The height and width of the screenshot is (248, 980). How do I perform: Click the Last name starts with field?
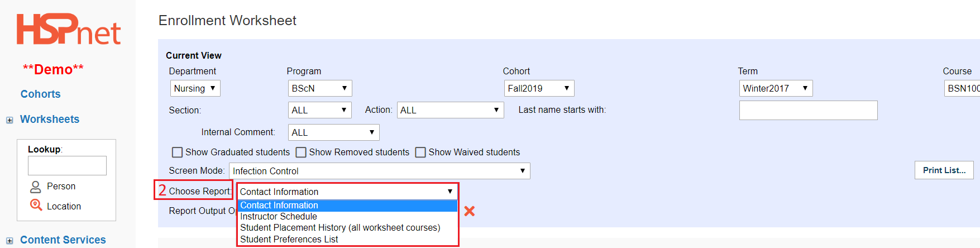point(808,111)
